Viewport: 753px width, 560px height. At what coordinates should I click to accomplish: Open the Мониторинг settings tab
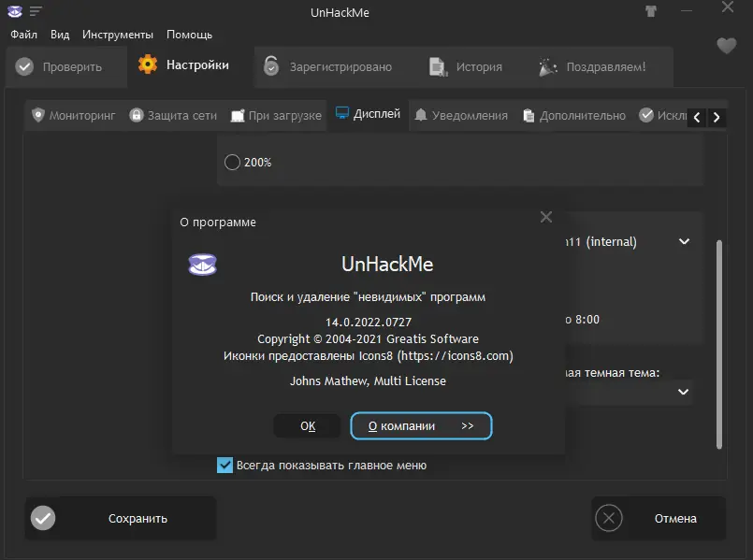[x=75, y=115]
